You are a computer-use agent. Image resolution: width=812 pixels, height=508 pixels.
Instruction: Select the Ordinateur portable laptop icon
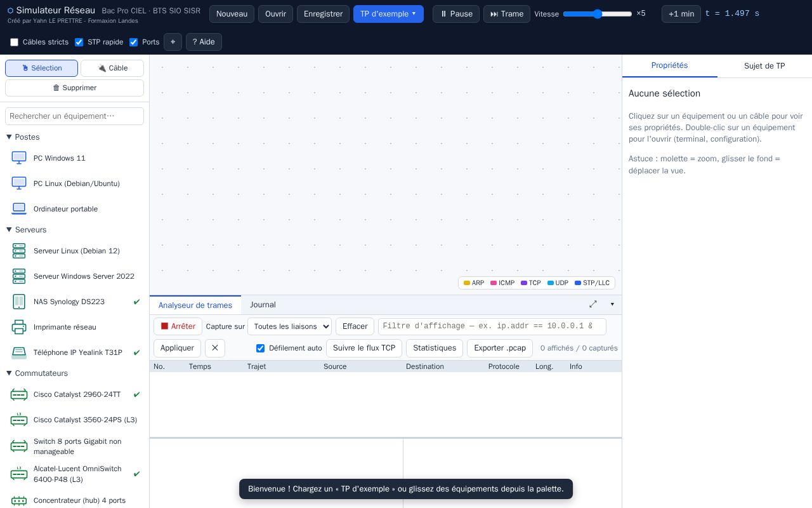19,209
